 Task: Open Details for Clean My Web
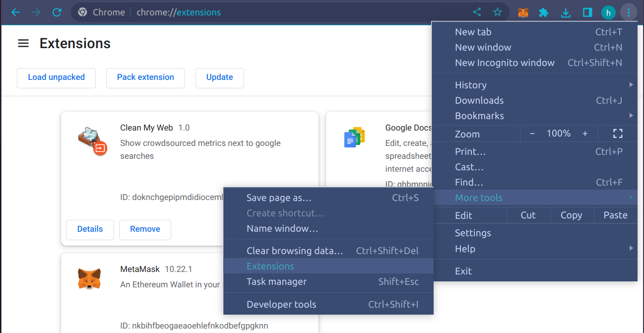(90, 230)
